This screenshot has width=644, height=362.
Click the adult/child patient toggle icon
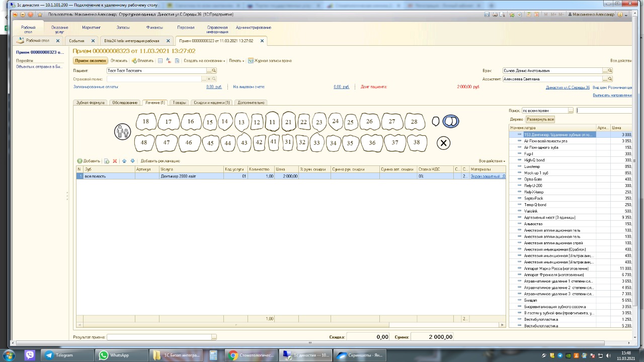coord(122,132)
